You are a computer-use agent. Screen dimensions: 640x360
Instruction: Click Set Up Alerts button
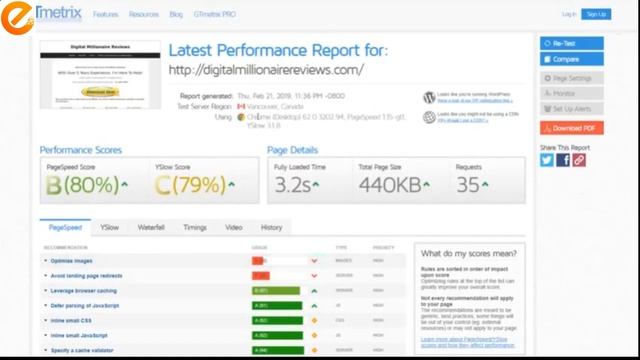pyautogui.click(x=571, y=109)
